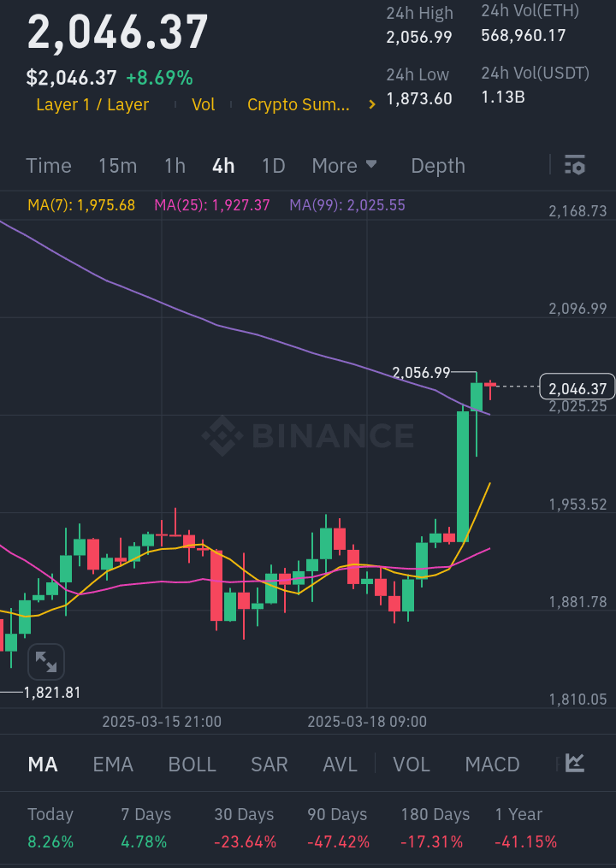Enable the EMA indicator
The image size is (616, 868).
pos(113,764)
